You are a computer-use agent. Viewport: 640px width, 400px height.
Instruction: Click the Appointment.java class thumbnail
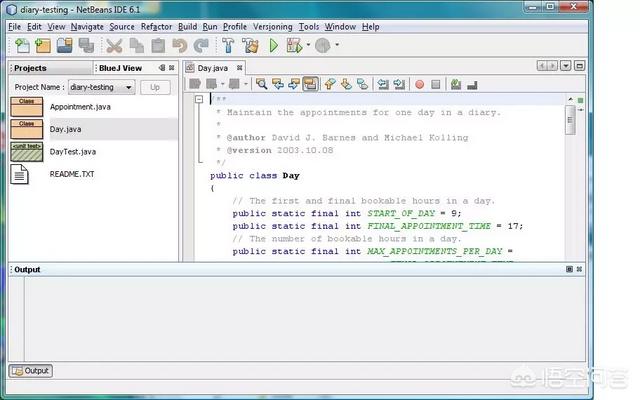[x=27, y=107]
